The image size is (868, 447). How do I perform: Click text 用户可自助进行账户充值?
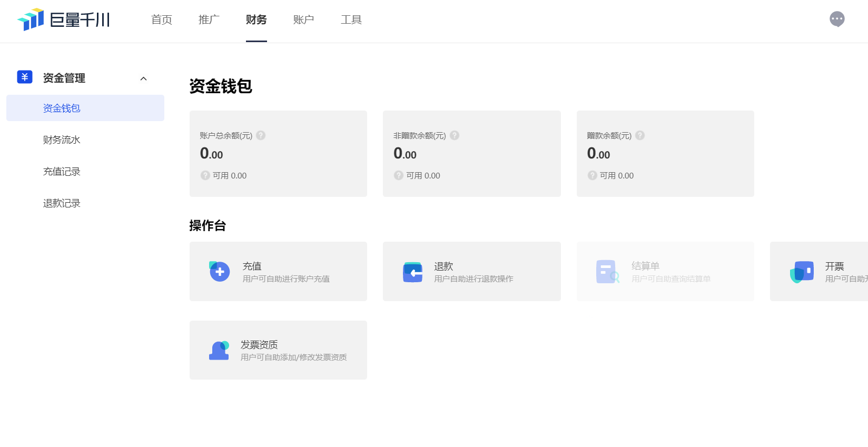286,279
